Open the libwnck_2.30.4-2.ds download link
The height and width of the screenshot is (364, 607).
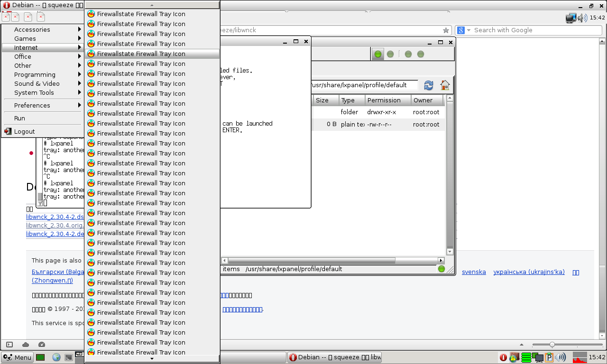click(x=55, y=217)
